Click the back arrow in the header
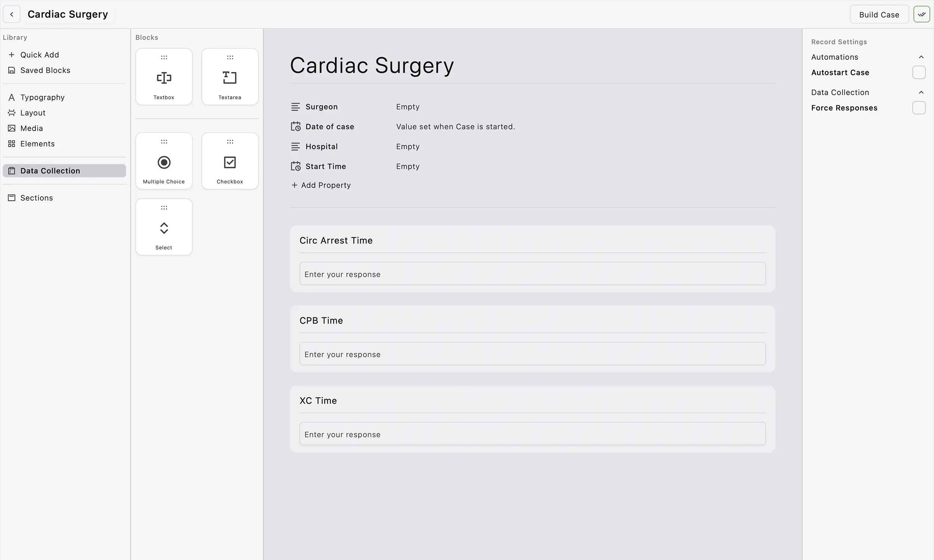Screen dimensions: 934x560 pos(11,14)
